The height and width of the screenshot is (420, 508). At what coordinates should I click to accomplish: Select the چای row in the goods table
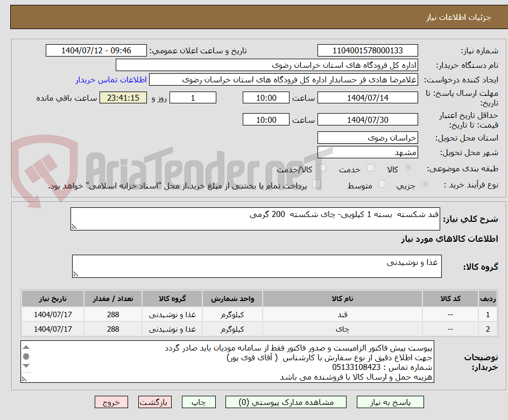point(258,328)
